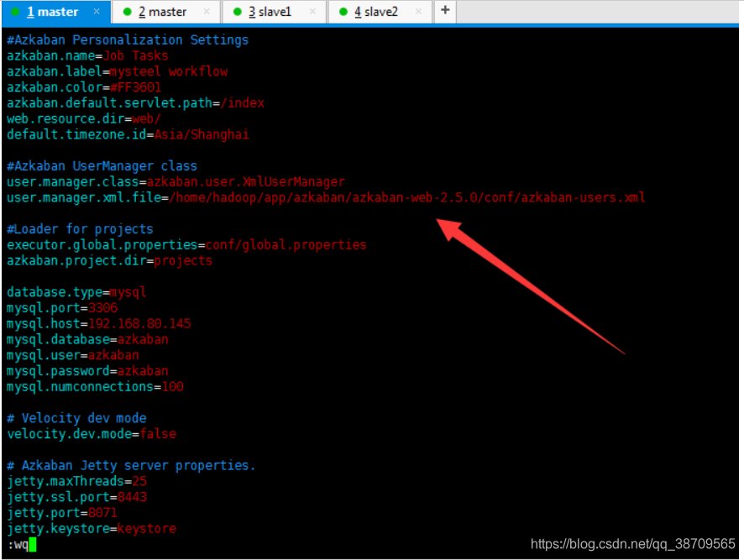The height and width of the screenshot is (560, 744).
Task: Click the '#Azkaban UserManager class' comment
Action: pyautogui.click(x=102, y=166)
